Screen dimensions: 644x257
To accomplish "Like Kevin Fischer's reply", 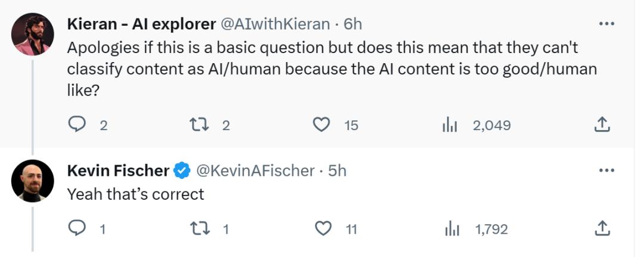I will click(x=323, y=228).
